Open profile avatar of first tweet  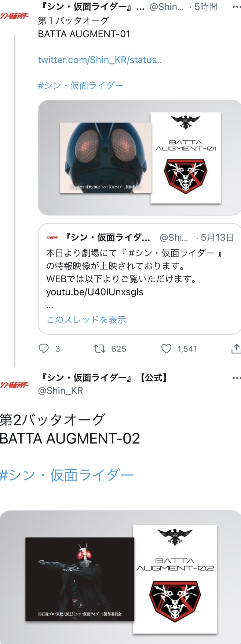15,16
